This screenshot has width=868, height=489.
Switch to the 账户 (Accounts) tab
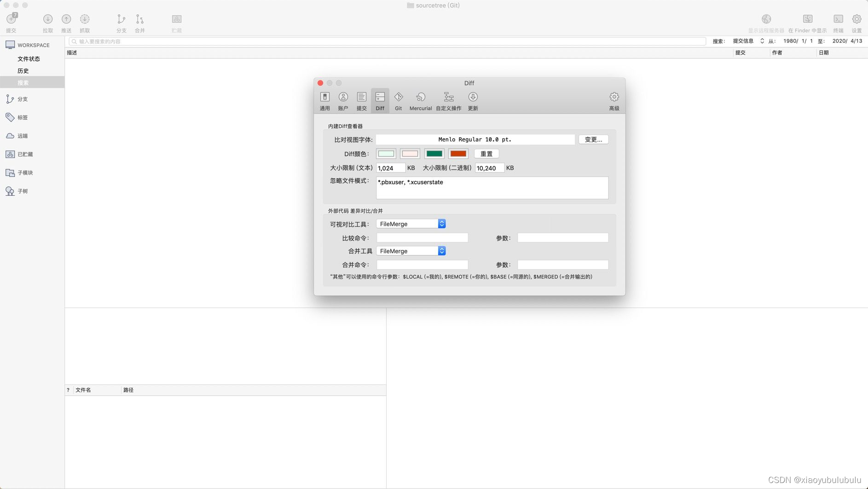click(x=344, y=100)
